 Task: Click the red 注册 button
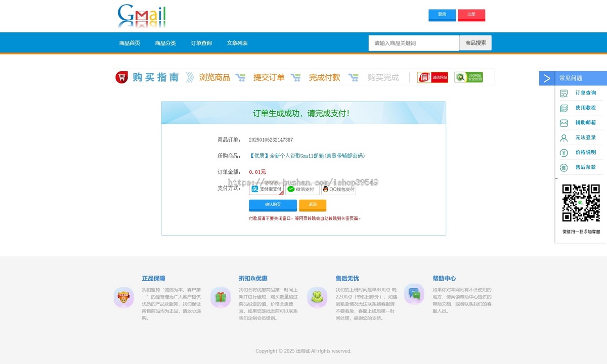pos(471,15)
